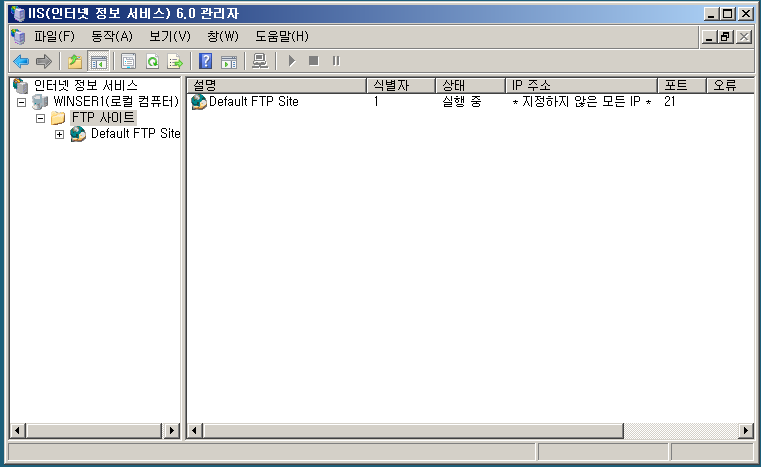The height and width of the screenshot is (467, 761).
Task: Open the 도움말(H) menu
Action: pos(282,36)
